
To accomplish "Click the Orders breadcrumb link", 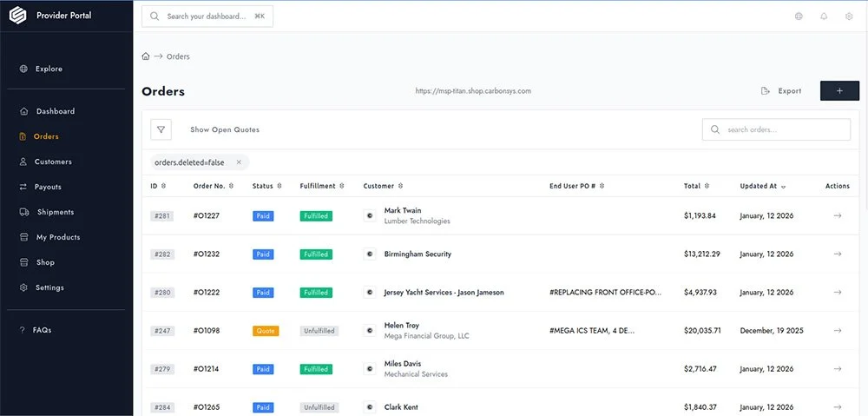I will (178, 56).
